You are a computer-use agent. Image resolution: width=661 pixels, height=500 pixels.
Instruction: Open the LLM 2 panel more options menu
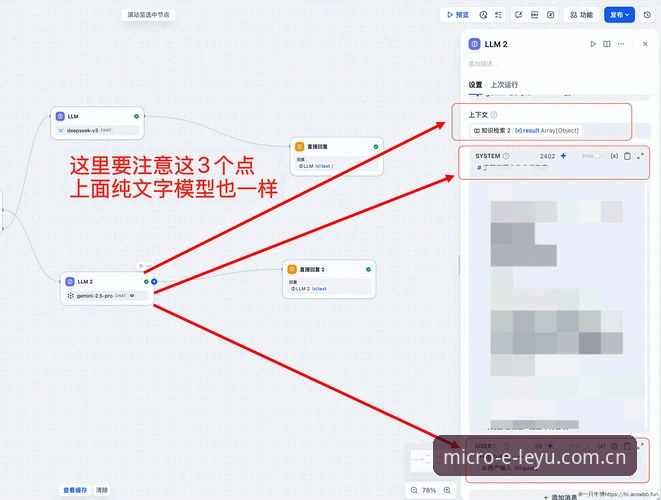[x=621, y=44]
